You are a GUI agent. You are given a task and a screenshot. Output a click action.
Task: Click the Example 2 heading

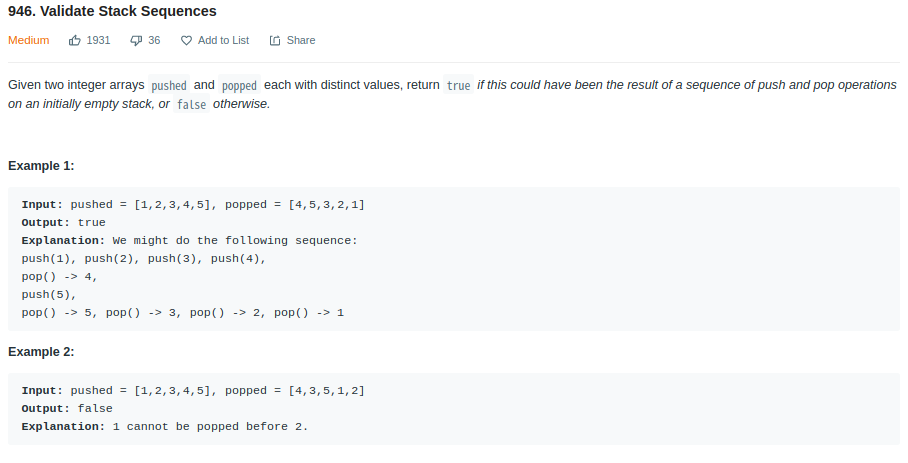[x=41, y=352]
